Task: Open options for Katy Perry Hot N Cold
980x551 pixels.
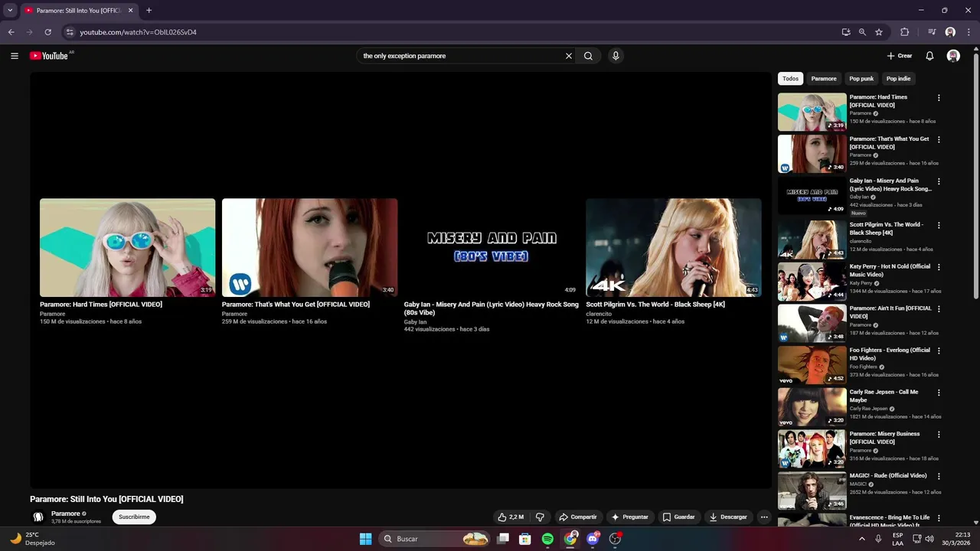Action: click(x=939, y=267)
